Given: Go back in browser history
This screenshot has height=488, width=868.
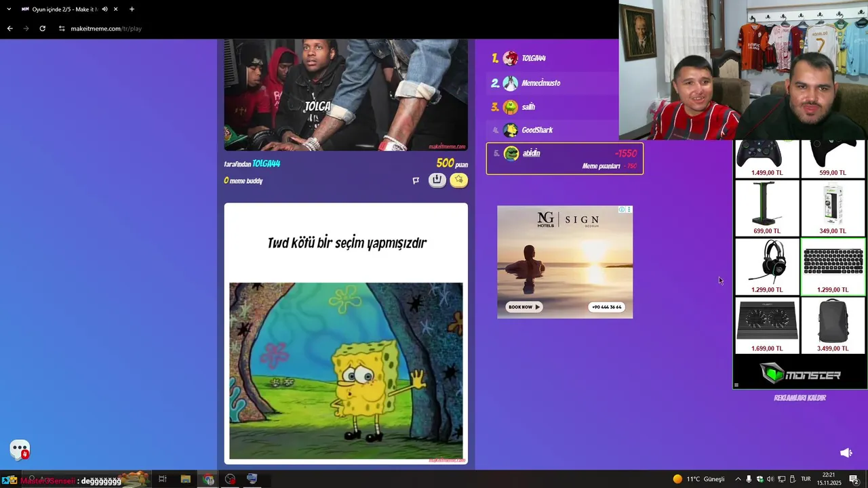Looking at the screenshot, I should pos(9,28).
